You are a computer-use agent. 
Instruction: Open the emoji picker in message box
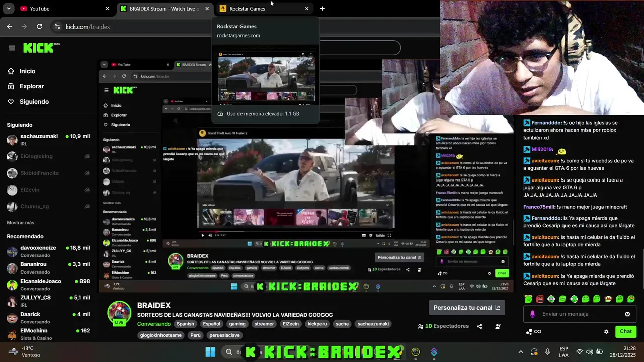[627, 314]
